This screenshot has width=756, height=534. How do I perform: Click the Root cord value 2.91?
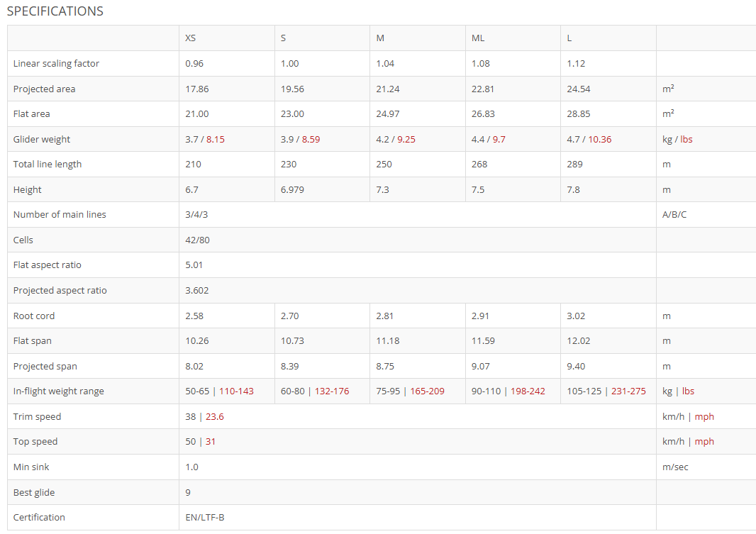[480, 316]
